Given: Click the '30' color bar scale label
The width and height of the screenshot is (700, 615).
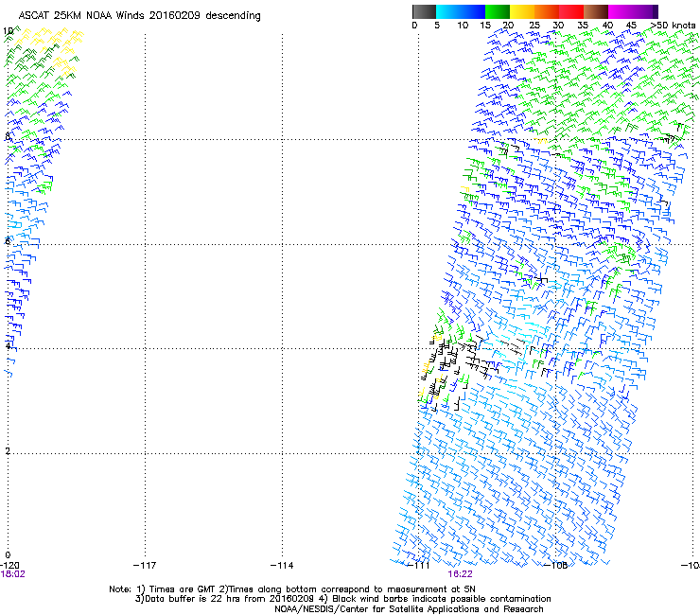Looking at the screenshot, I should point(558,25).
